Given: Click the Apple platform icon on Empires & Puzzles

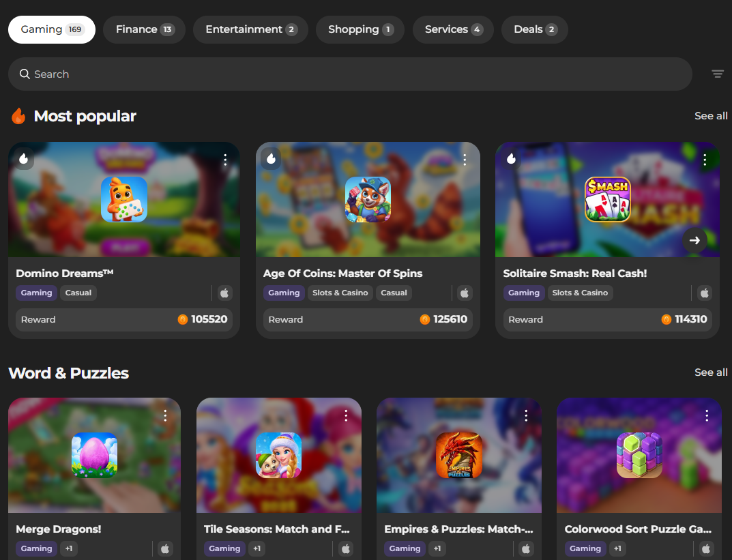Looking at the screenshot, I should tap(526, 549).
